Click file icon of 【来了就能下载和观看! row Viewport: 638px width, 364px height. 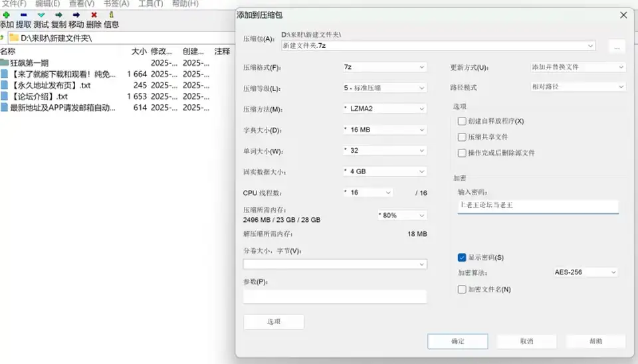4,74
